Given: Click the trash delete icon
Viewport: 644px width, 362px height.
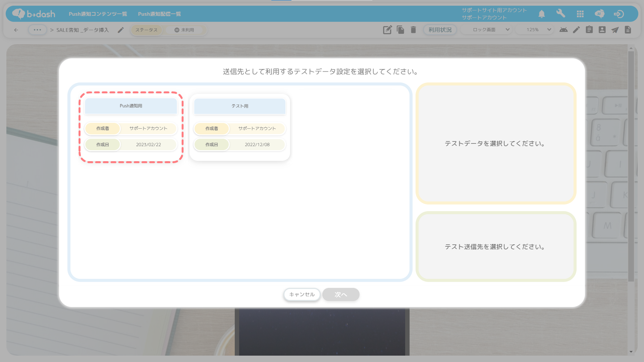Looking at the screenshot, I should (x=413, y=30).
